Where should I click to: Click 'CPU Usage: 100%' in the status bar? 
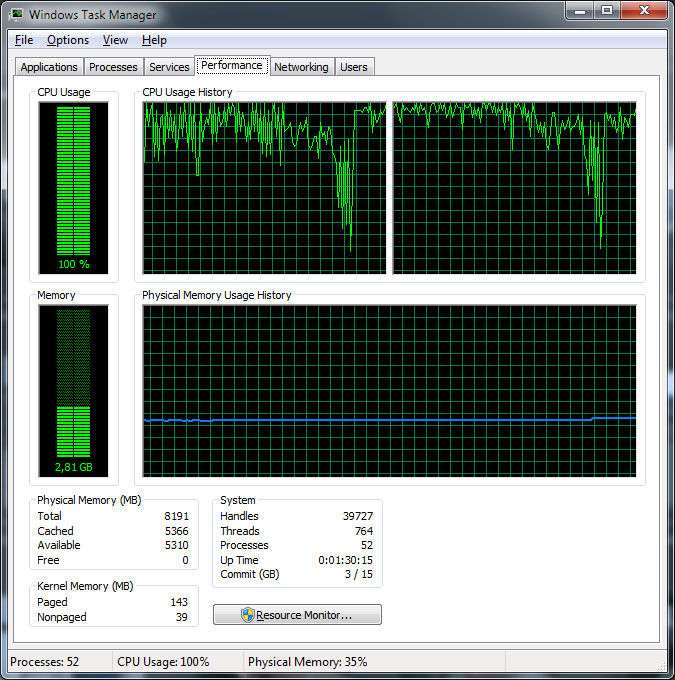[163, 662]
